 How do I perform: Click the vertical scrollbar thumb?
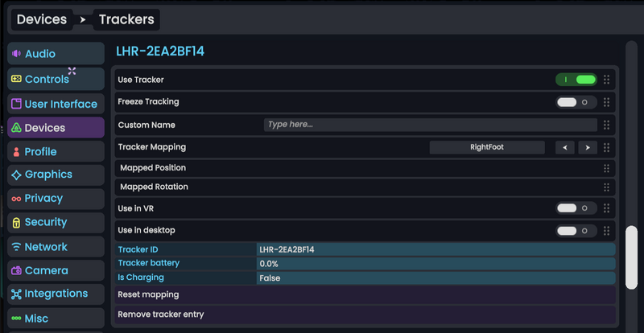coord(631,257)
